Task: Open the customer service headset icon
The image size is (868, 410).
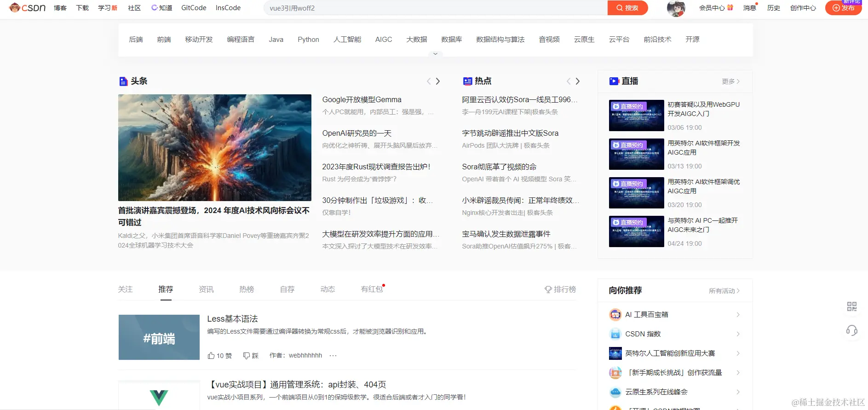Action: (x=852, y=330)
